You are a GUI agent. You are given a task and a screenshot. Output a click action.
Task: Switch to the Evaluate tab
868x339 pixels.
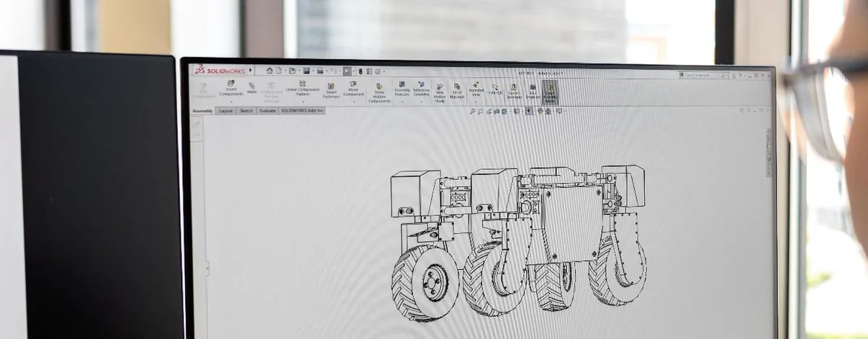[x=268, y=111]
